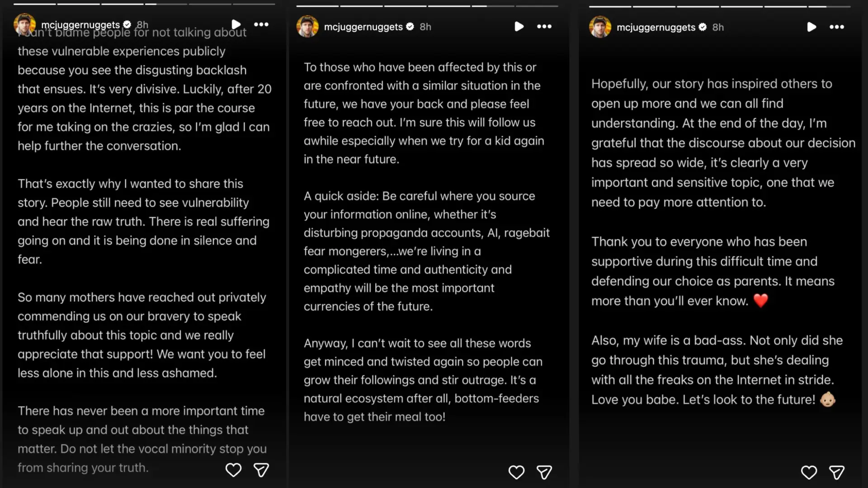Open mcjuggernuggets profile from middle story username
868x488 pixels.
click(363, 27)
